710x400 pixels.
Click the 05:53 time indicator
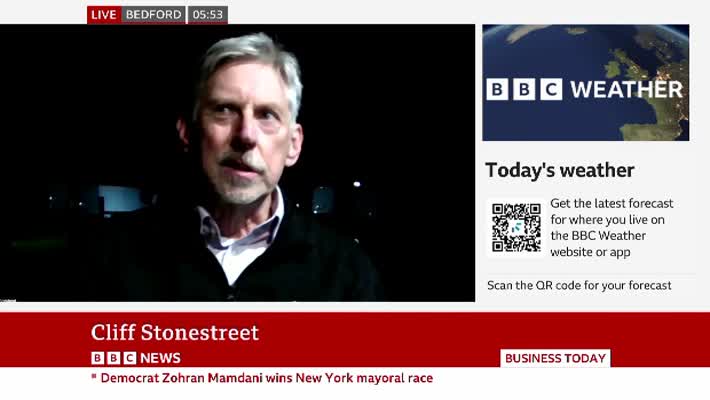click(x=208, y=14)
